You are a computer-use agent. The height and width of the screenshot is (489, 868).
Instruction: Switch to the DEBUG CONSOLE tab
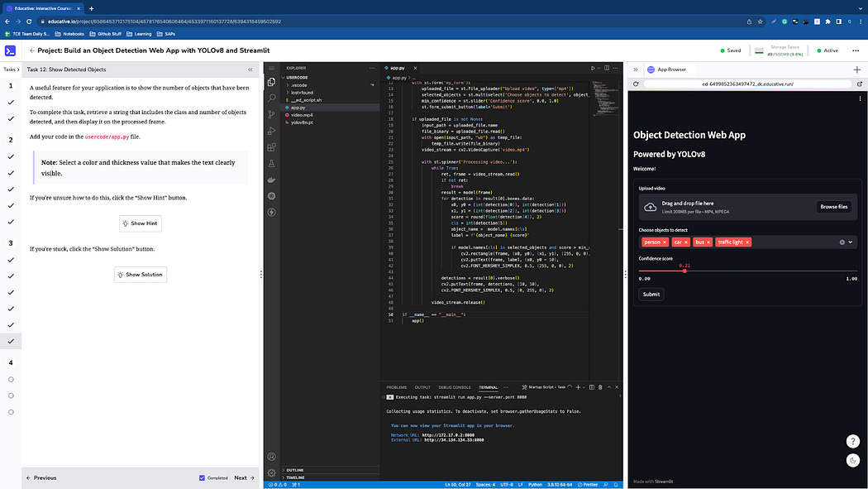tap(455, 388)
